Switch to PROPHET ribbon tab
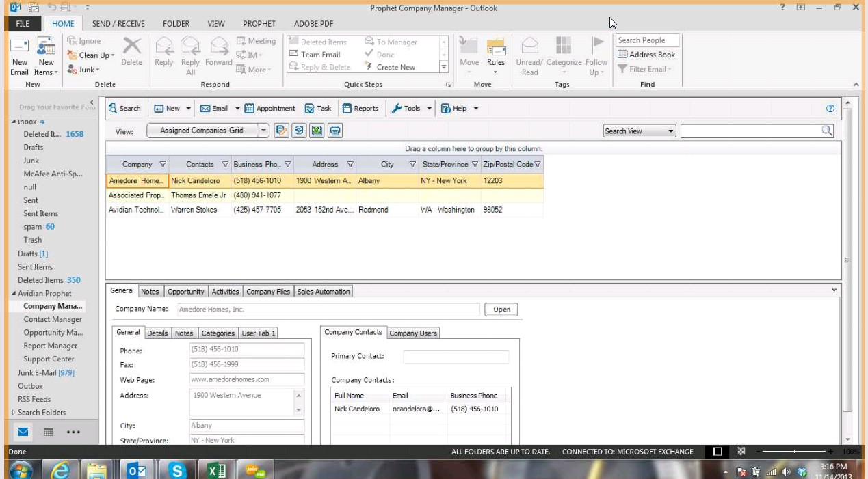The height and width of the screenshot is (479, 868). pos(259,24)
